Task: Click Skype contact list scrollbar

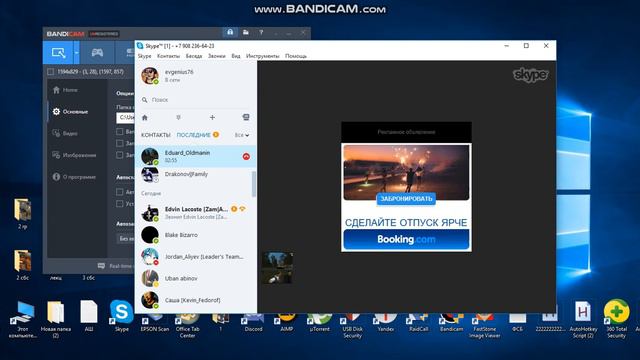Action: coord(254,184)
